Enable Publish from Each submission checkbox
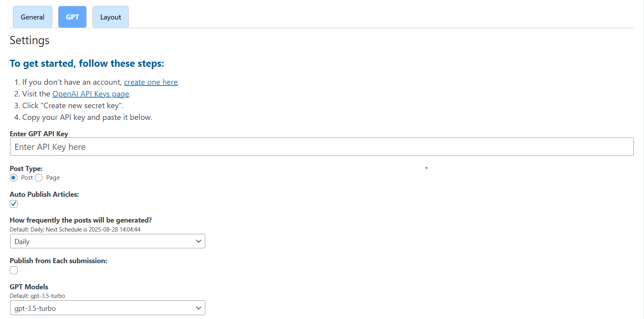This screenshot has height=319, width=644. click(14, 270)
